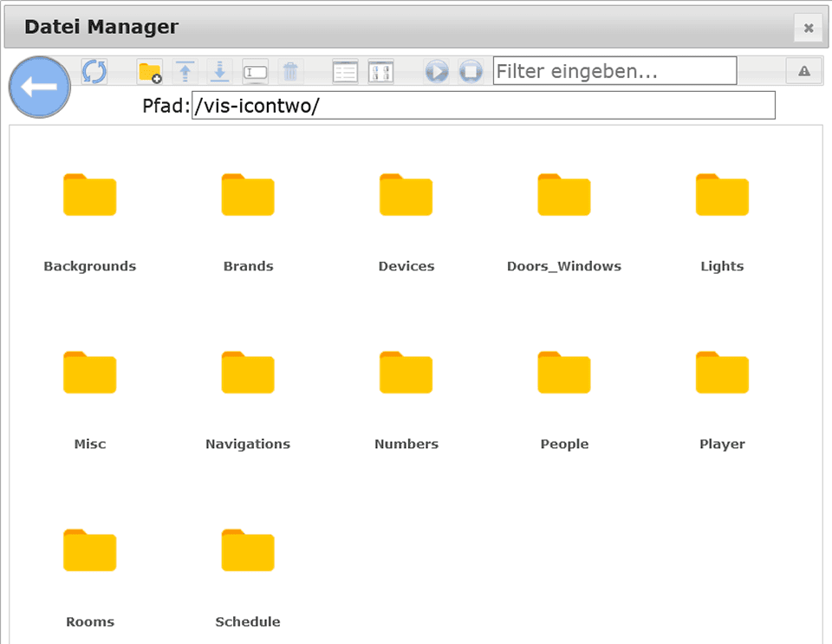Screen dimensions: 832x644
Task: Click the rename file icon
Action: (255, 72)
